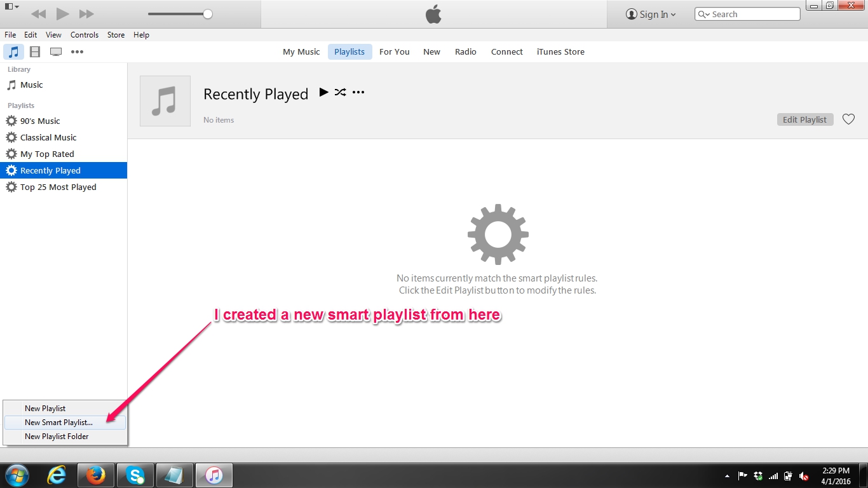Click the gear icon beside My Top Rated

11,154
